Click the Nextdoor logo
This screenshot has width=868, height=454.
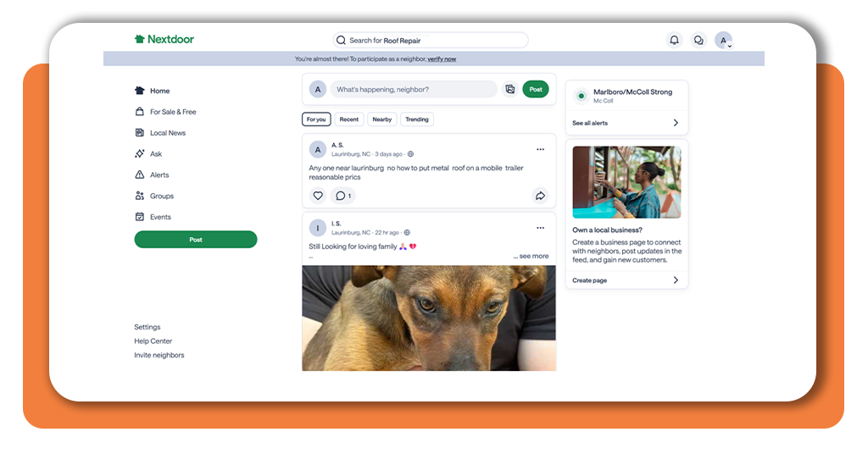click(164, 39)
